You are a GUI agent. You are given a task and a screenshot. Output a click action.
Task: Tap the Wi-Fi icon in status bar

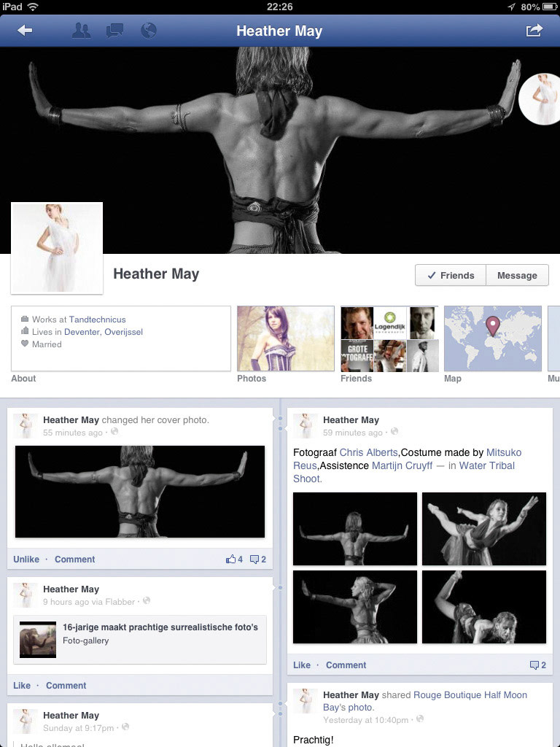tap(33, 7)
